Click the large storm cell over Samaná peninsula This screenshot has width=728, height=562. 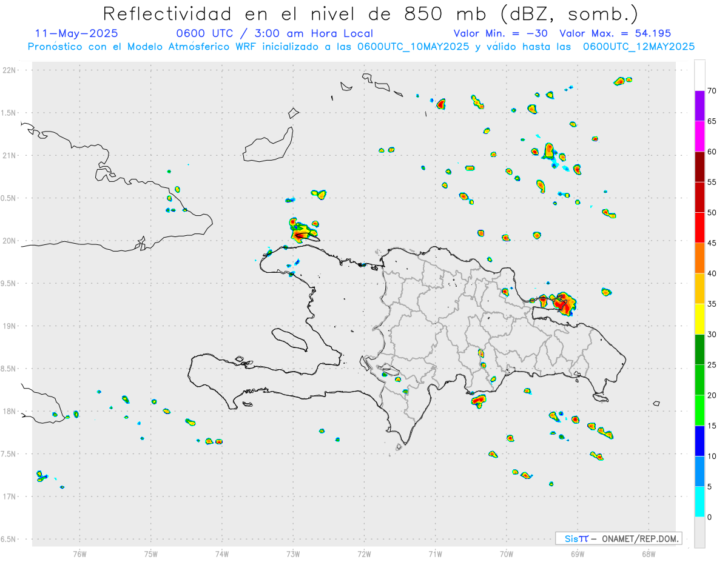coord(564,303)
